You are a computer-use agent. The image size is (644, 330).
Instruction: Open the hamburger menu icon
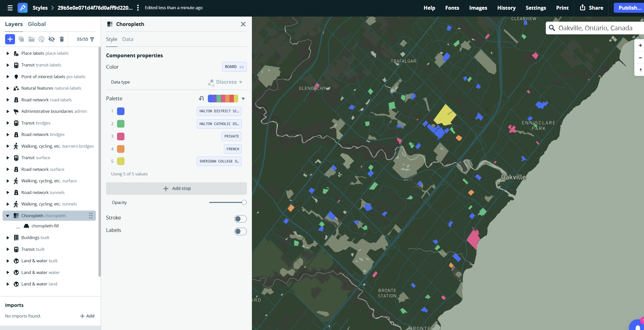click(10, 8)
